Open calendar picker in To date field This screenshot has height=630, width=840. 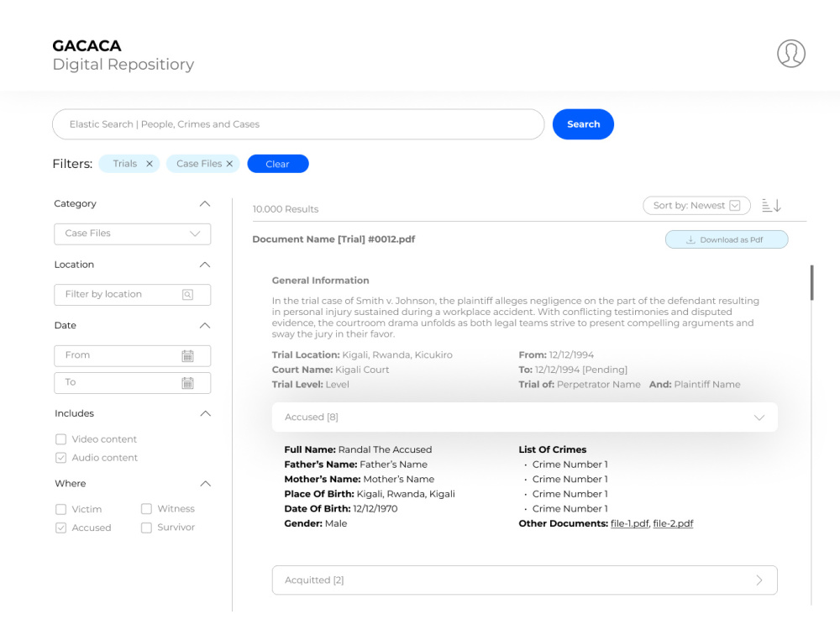click(x=187, y=382)
